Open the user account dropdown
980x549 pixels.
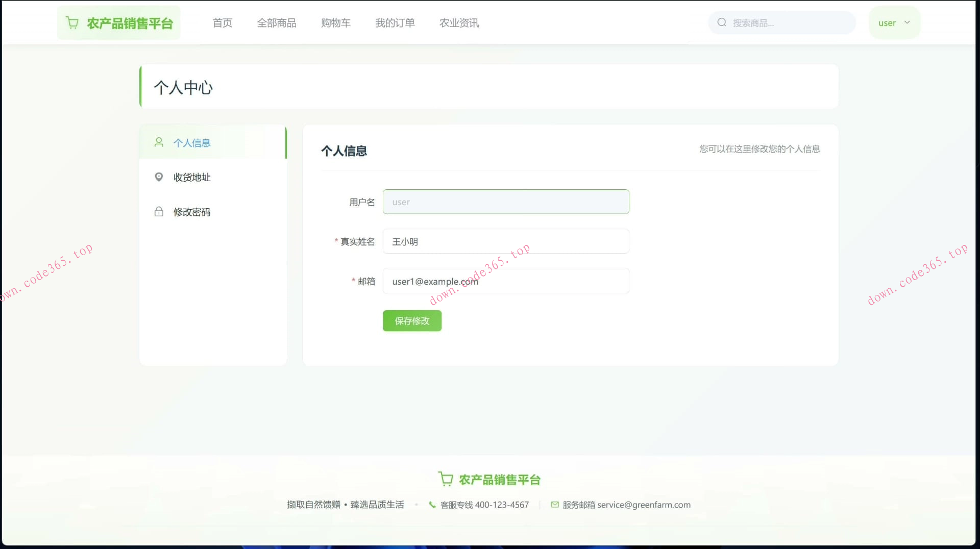point(894,22)
